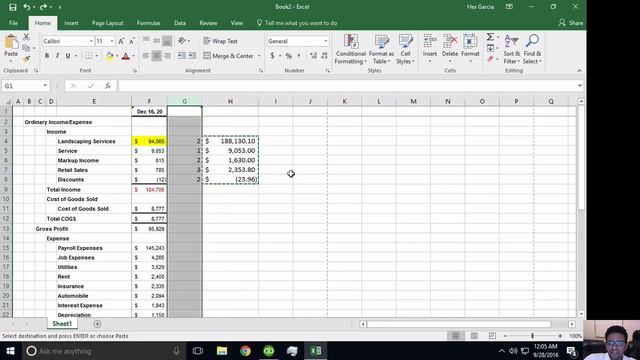The image size is (640, 360).
Task: Open Cell Styles gallery
Action: pyautogui.click(x=405, y=49)
